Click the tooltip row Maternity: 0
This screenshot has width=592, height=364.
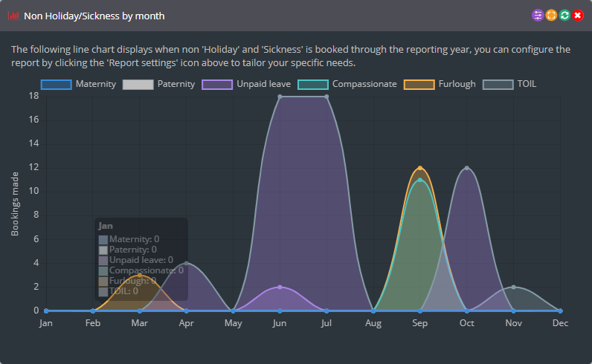(129, 239)
